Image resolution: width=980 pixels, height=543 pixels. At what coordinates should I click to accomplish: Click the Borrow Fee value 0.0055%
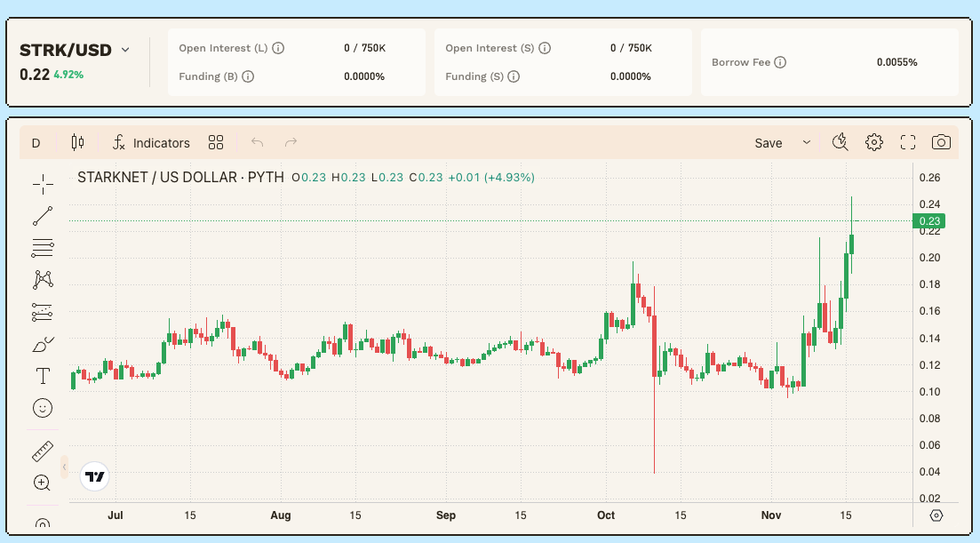[x=896, y=62]
